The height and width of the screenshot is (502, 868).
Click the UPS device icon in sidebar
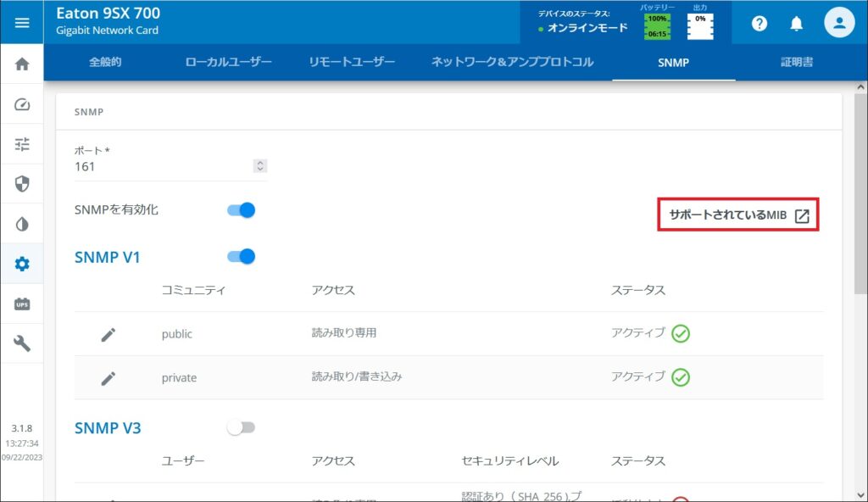tap(21, 303)
